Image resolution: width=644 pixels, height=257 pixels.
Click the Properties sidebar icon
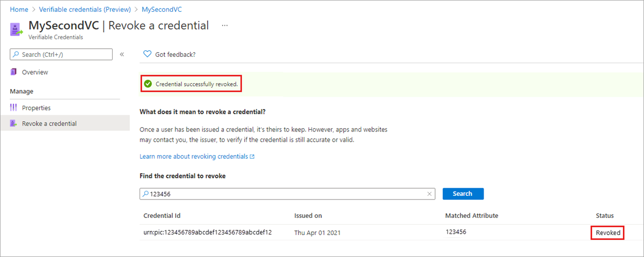tap(14, 108)
